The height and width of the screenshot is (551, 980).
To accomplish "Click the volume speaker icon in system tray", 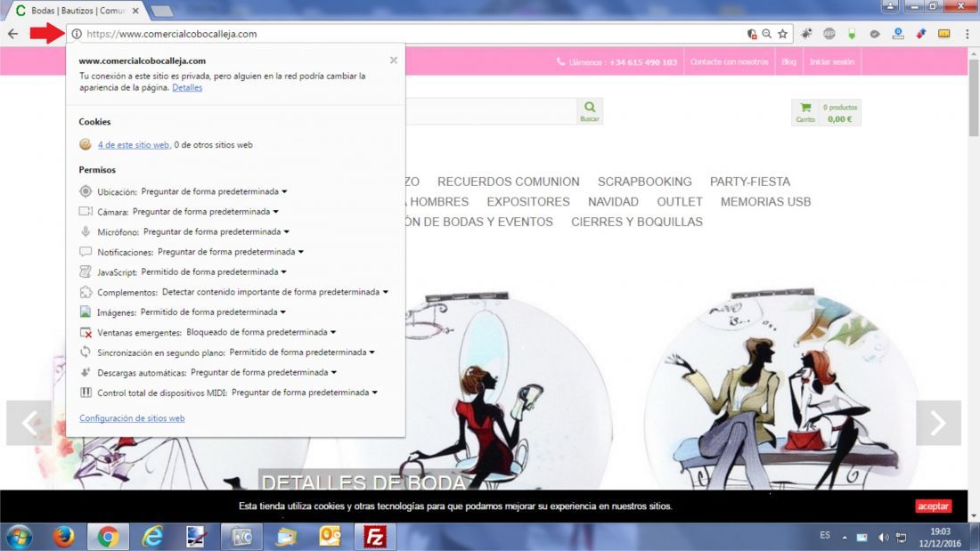I will pyautogui.click(x=883, y=538).
